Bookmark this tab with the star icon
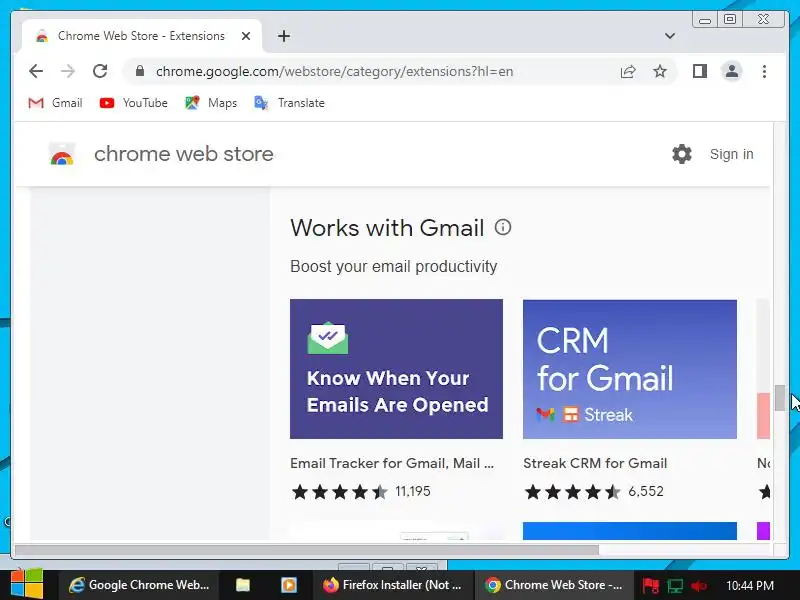Viewport: 800px width, 600px height. pos(660,71)
